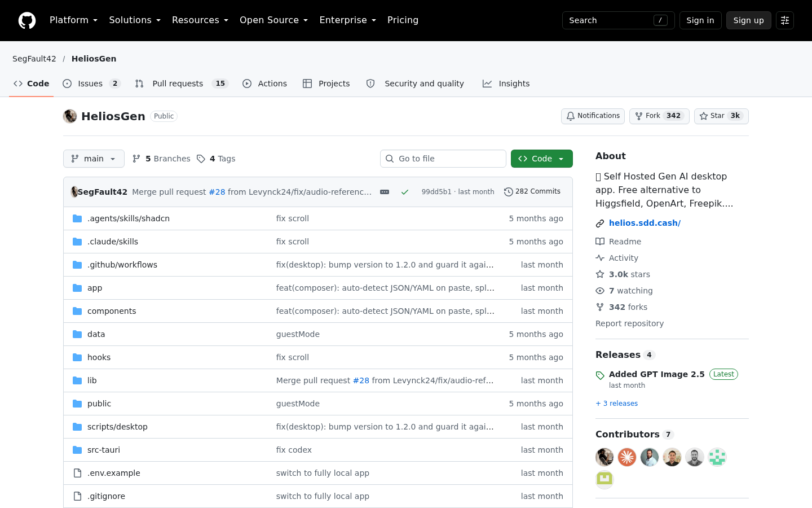Viewport: 812px width, 508px height.
Task: Open the header settings sliders icon
Action: pos(785,20)
